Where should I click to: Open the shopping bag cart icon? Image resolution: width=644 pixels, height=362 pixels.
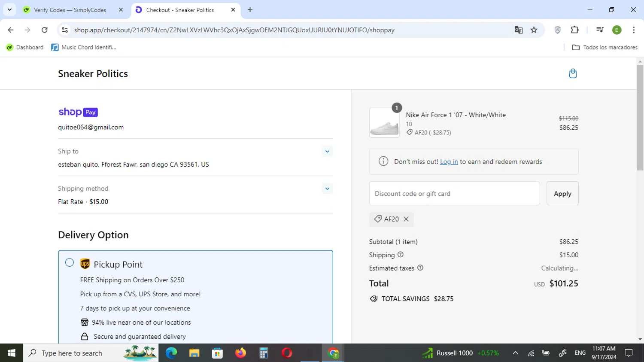573,73
